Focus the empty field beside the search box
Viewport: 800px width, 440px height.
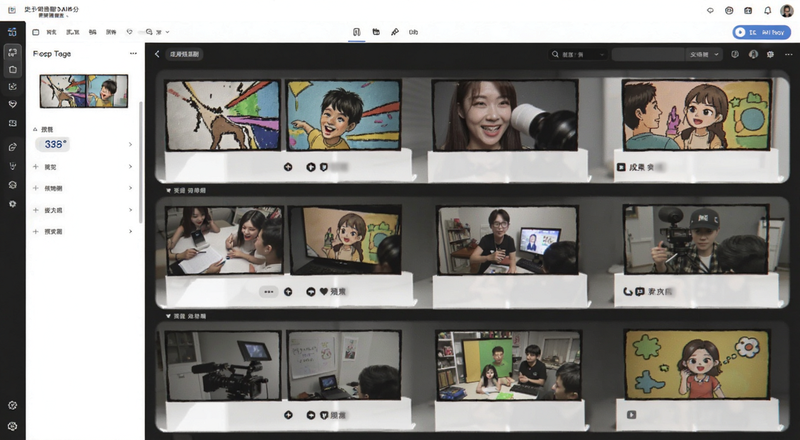pyautogui.click(x=648, y=54)
